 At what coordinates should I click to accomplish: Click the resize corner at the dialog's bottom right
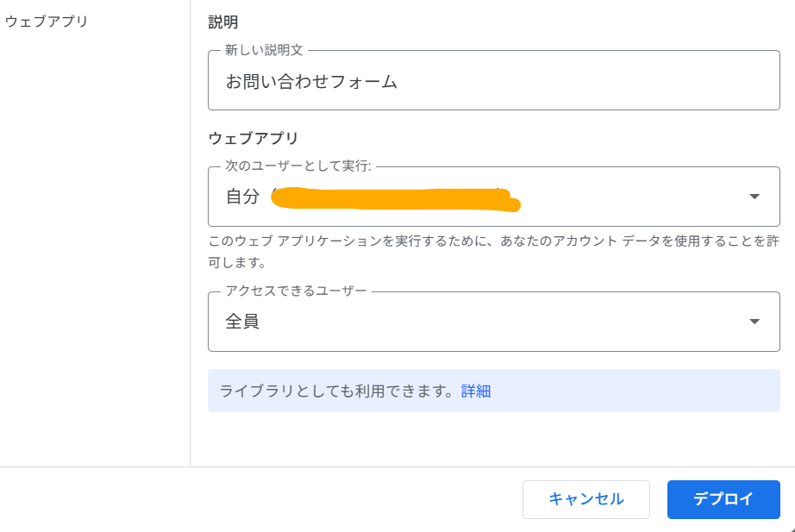[791, 528]
